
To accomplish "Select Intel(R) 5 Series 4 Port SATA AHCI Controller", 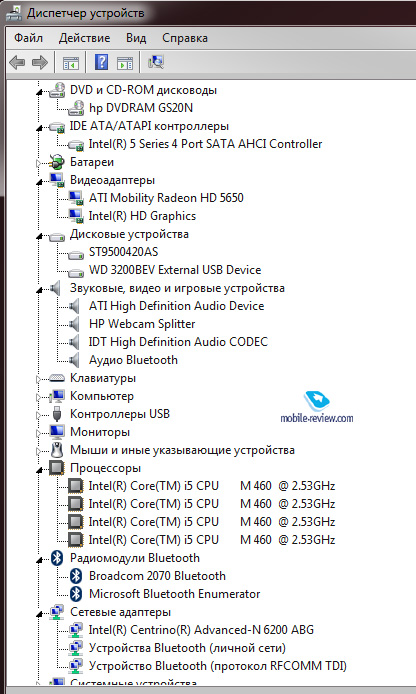I will click(205, 144).
